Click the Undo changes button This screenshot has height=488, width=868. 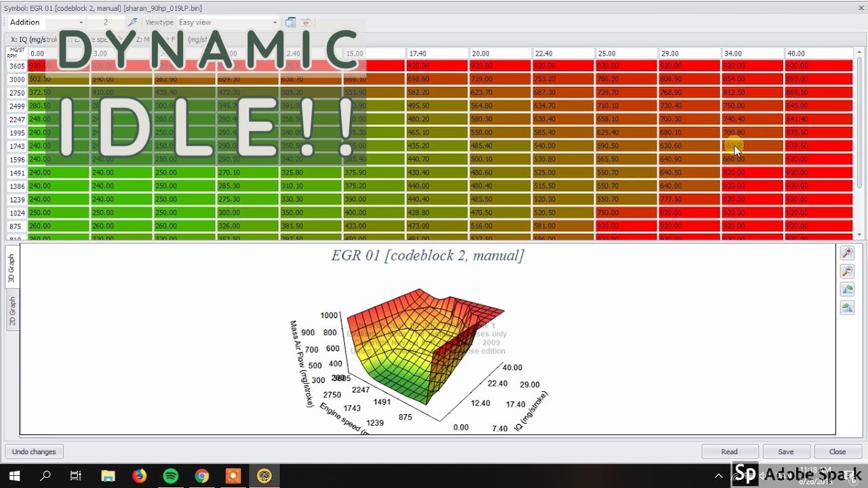(34, 451)
